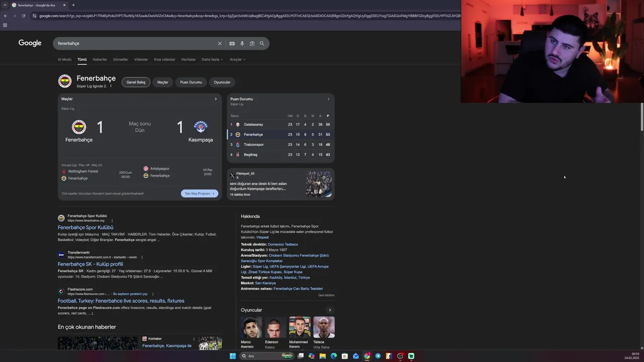This screenshot has width=644, height=362.
Task: Open the Fenerbahçe Spor Kulübü result link
Action: [86, 228]
